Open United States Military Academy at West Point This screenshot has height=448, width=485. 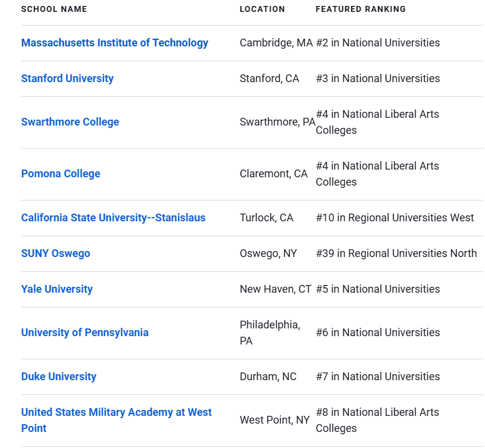116,420
